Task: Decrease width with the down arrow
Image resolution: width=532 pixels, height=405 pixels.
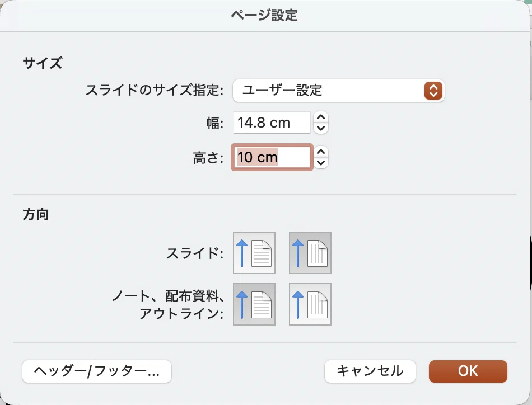Action: coord(321,128)
